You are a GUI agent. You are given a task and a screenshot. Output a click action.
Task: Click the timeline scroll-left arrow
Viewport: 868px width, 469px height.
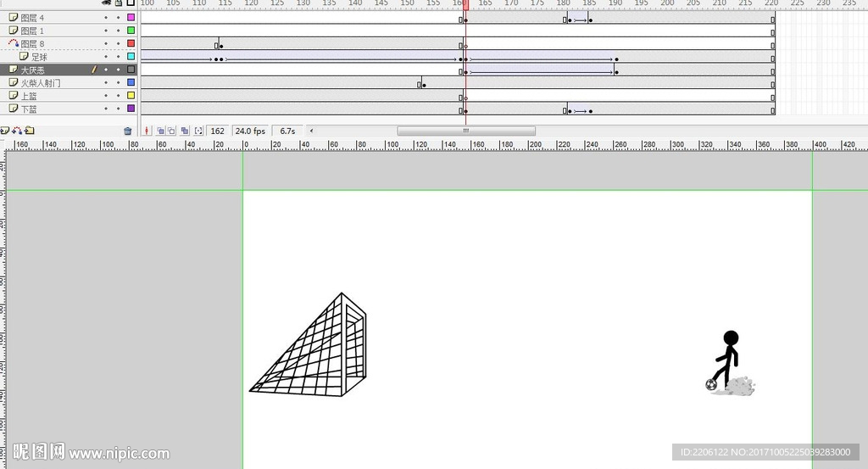tap(312, 131)
